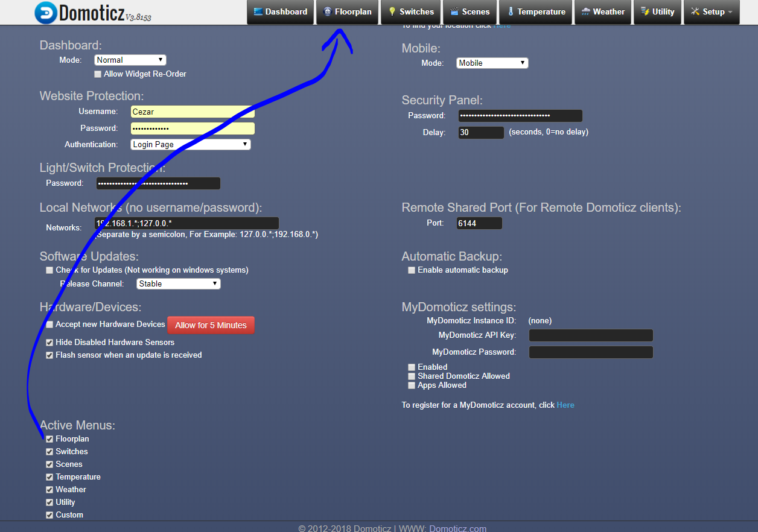Enable Check for Updates checkbox
Viewport: 758px width, 532px height.
pos(49,270)
